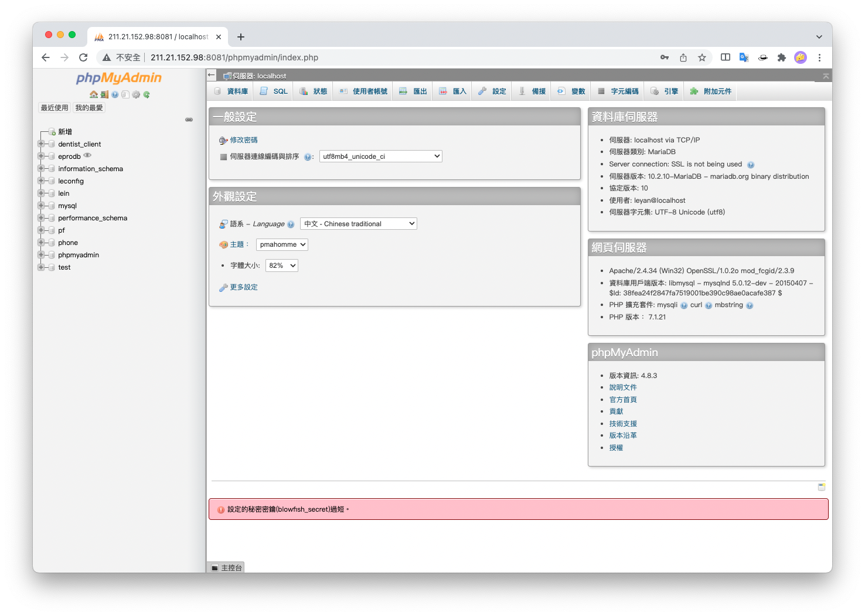Switch to the 匯入 (Import) tab

[453, 91]
